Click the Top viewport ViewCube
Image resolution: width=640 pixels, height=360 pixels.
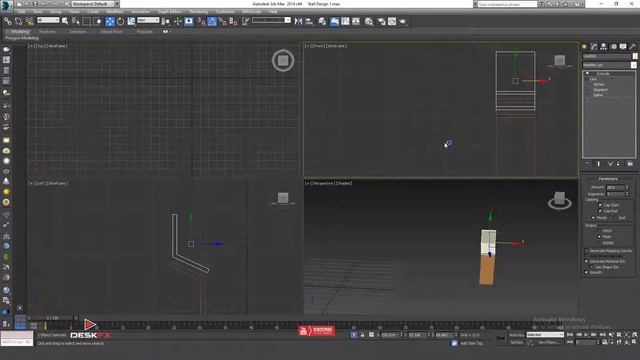click(x=283, y=60)
